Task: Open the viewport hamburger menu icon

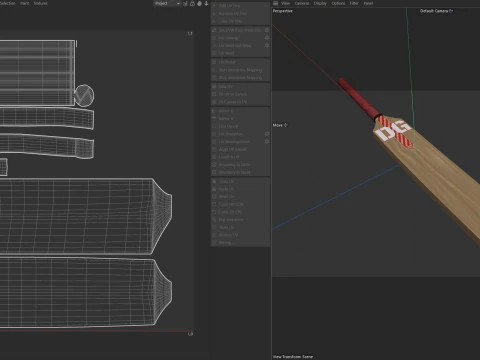Action: click(x=276, y=3)
